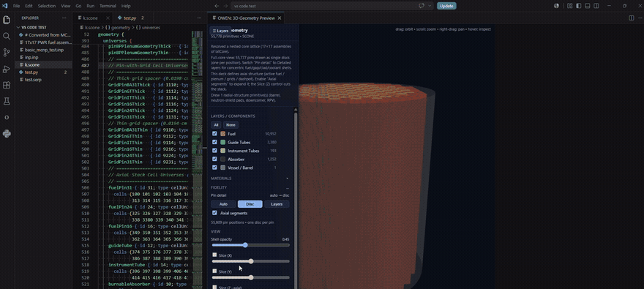Screen dimensions: 644x289
Task: Enable the Slice (X) checkbox
Action: 214,255
